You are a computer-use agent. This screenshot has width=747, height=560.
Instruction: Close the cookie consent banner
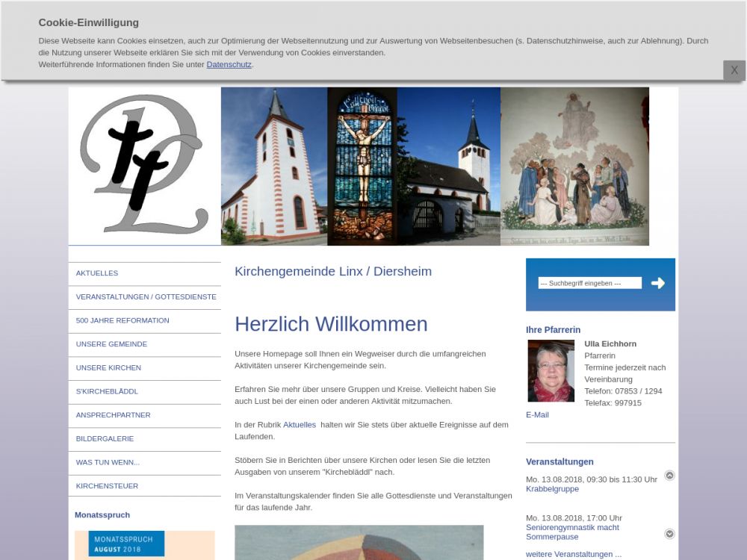click(734, 70)
